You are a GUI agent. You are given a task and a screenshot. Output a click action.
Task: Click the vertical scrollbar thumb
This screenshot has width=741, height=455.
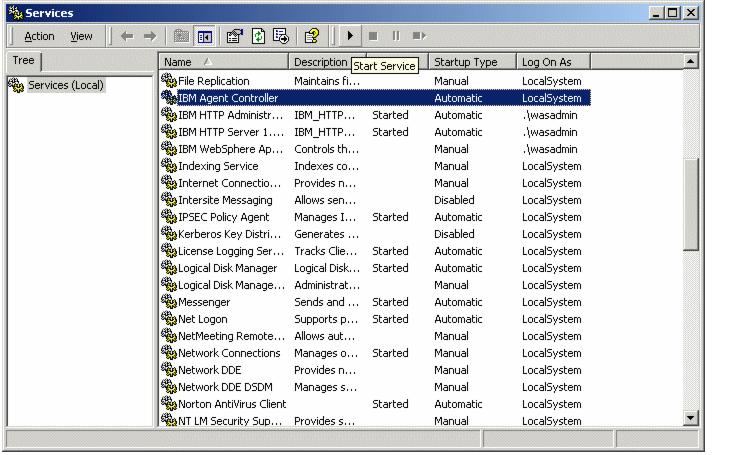690,205
